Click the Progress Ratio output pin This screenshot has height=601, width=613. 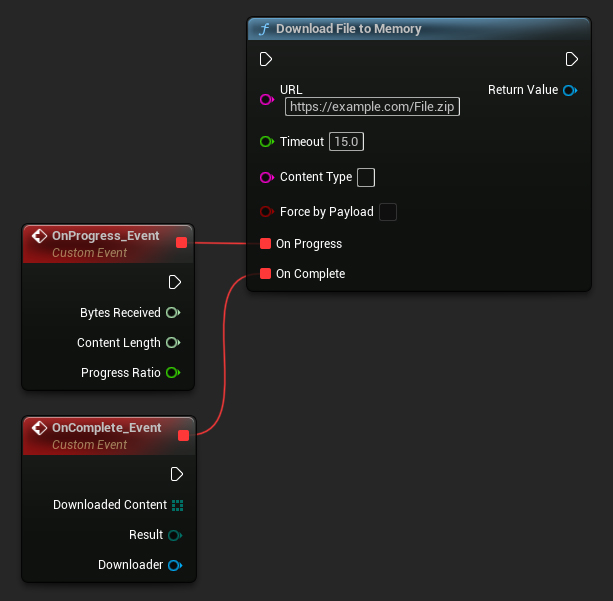pyautogui.click(x=173, y=373)
